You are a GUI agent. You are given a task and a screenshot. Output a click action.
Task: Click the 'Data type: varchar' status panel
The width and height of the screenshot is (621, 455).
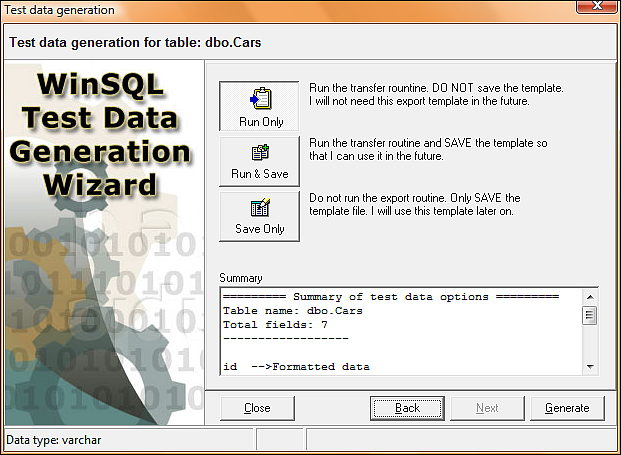tap(129, 440)
